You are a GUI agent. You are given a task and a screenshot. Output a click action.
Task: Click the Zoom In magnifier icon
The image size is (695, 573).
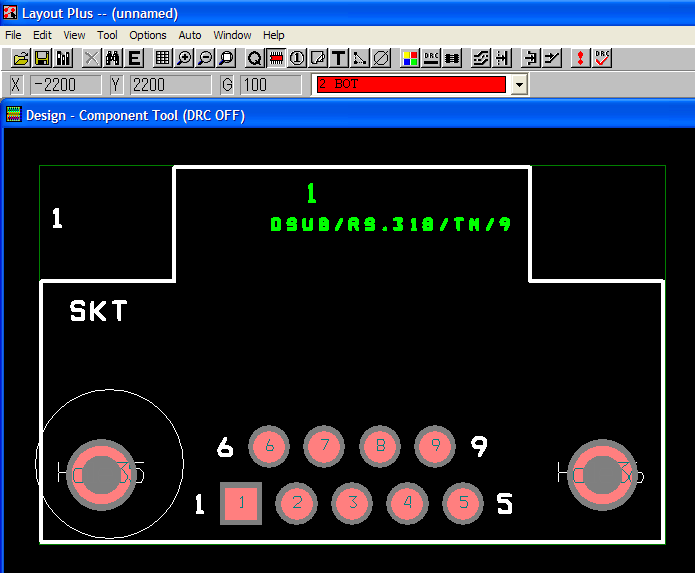pos(184,58)
